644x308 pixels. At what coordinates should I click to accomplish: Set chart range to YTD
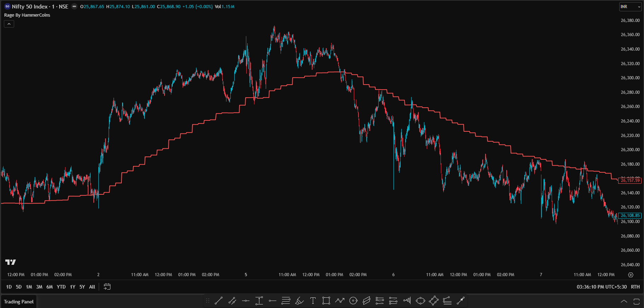pyautogui.click(x=61, y=287)
